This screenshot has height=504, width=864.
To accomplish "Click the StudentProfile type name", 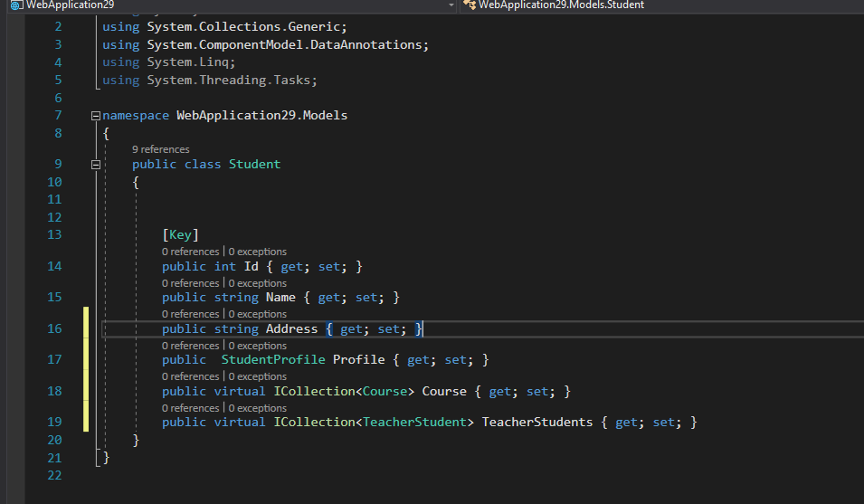I will tap(273, 360).
